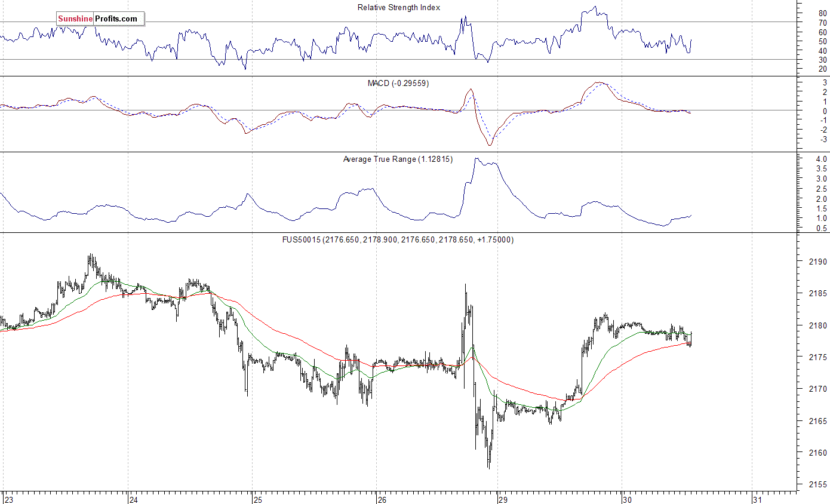
Task: Click the Average True Range axis value 0.5
Action: pos(822,228)
